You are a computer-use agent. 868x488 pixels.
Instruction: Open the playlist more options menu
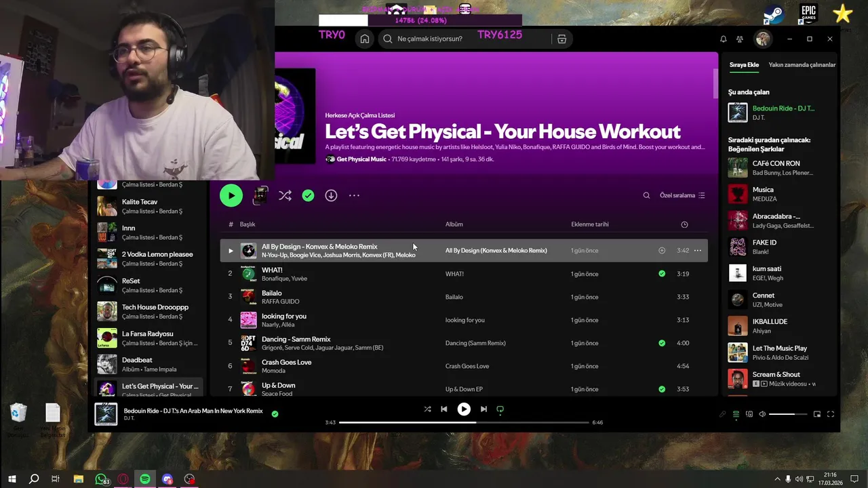click(354, 195)
